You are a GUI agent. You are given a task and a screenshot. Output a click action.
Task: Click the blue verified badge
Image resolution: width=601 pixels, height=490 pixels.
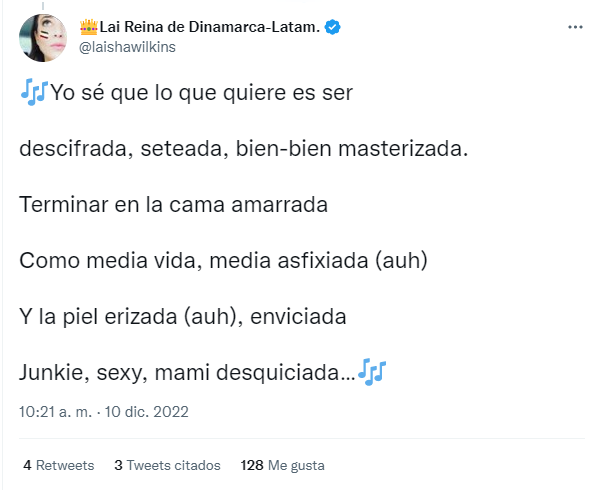(332, 27)
